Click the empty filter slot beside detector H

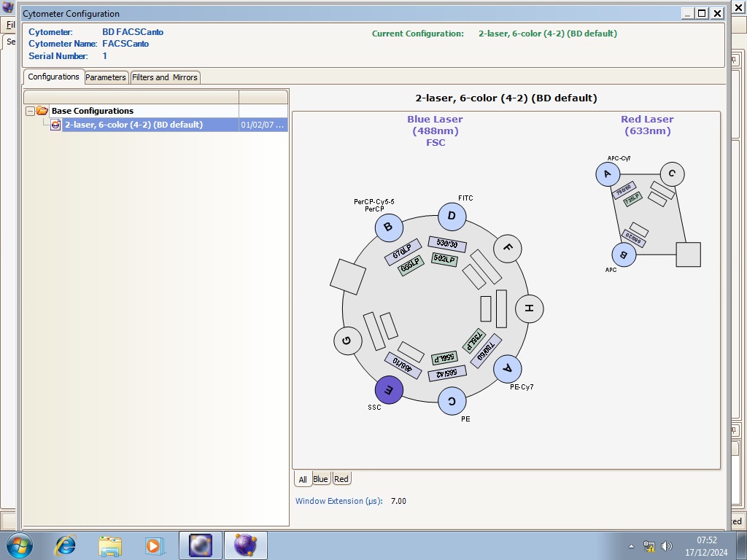click(x=501, y=308)
